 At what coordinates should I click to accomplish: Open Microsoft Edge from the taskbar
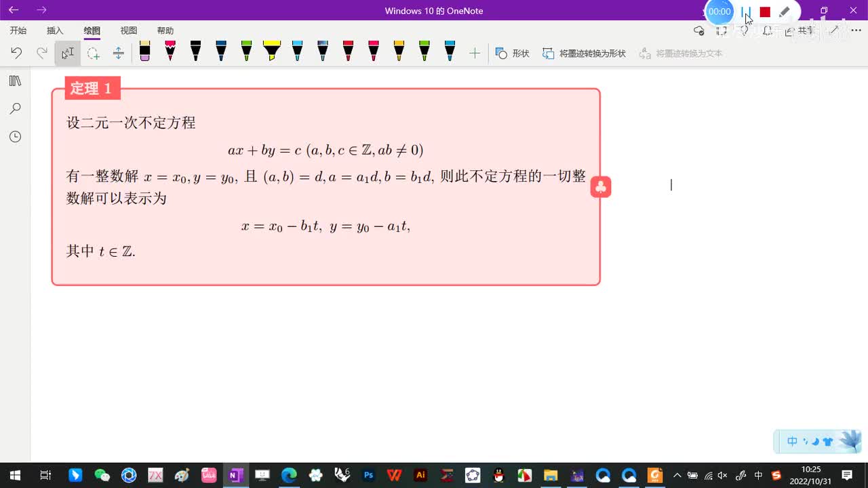[x=289, y=475]
